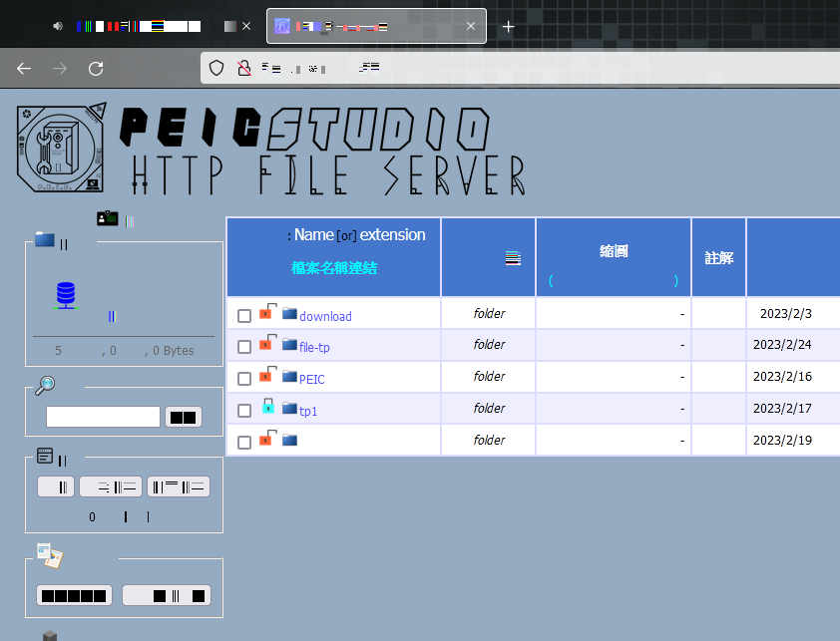Click the browser forward arrow
Image resolution: width=840 pixels, height=641 pixels.
(x=60, y=69)
